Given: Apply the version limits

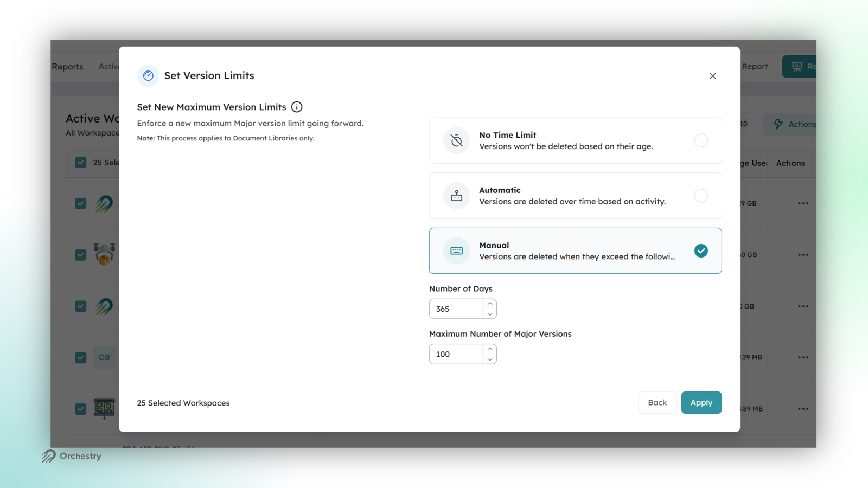Looking at the screenshot, I should point(701,402).
